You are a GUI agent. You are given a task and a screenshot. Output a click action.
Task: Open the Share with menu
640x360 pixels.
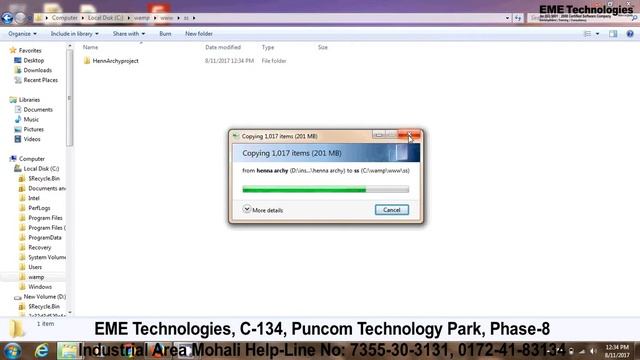[x=129, y=33]
